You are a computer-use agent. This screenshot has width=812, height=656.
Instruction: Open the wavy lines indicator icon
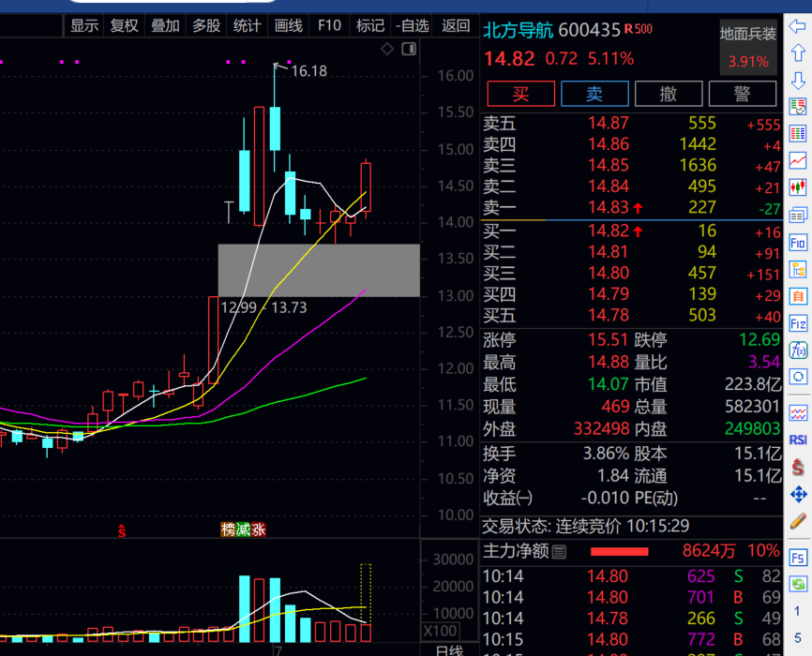[798, 413]
